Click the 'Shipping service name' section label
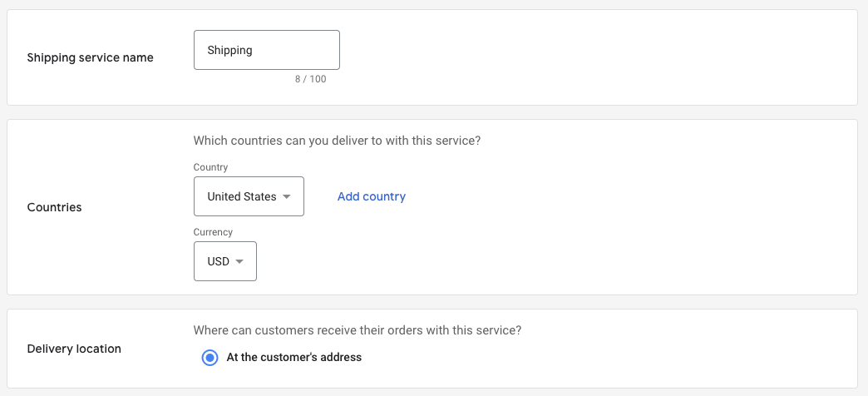Screen dimensions: 868x396 coord(90,57)
